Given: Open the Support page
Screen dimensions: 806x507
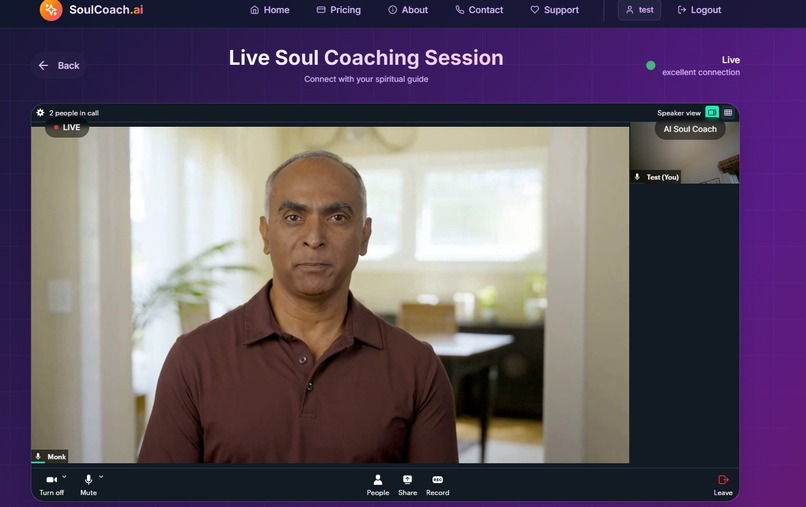Looking at the screenshot, I should click(x=555, y=10).
